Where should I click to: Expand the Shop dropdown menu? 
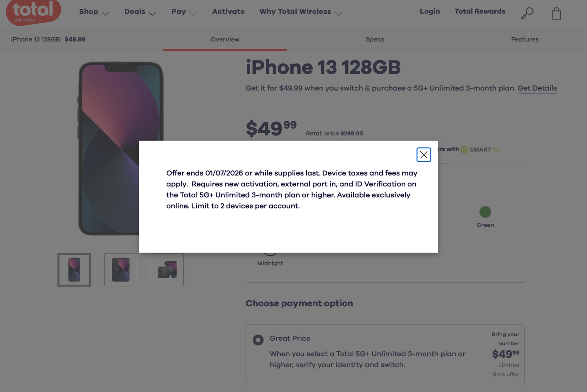tap(94, 12)
